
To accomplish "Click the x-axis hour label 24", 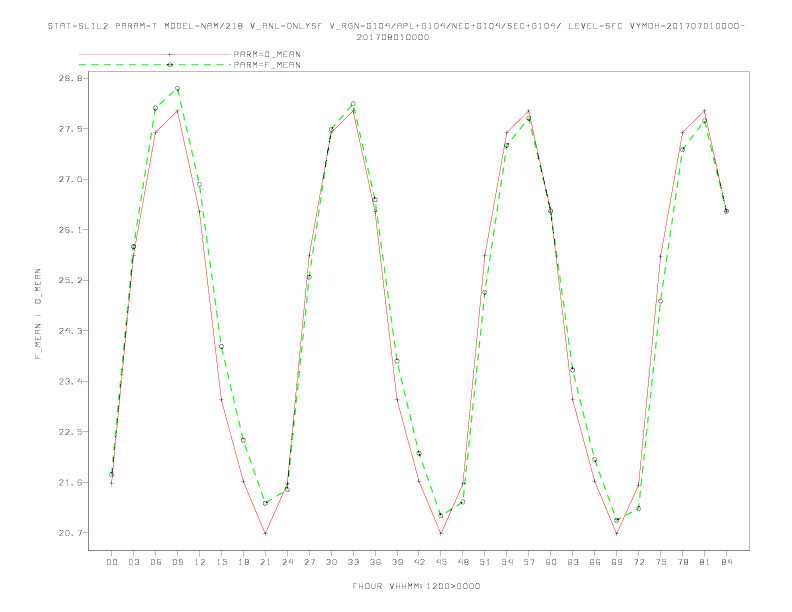I will pos(287,562).
